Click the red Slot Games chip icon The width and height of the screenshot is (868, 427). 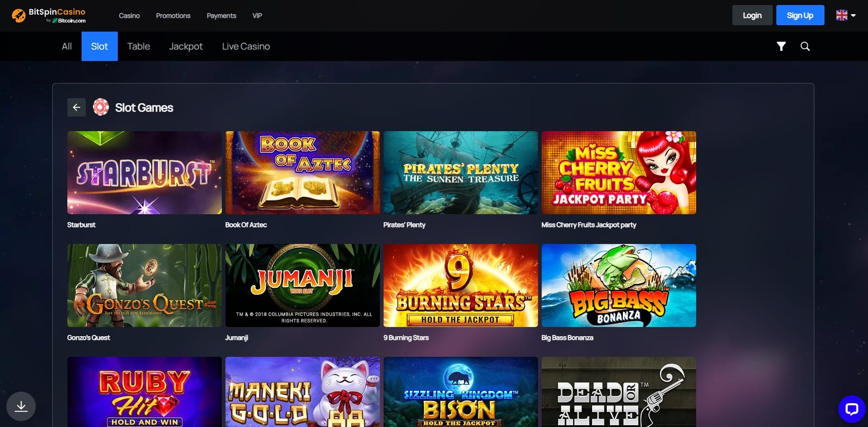[101, 107]
